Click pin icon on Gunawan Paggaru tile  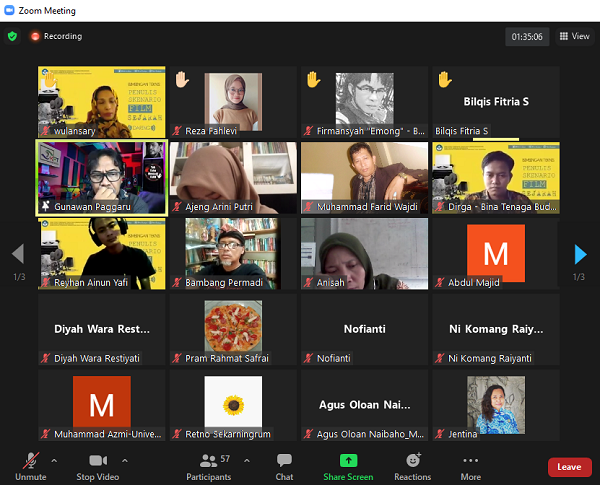point(46,206)
